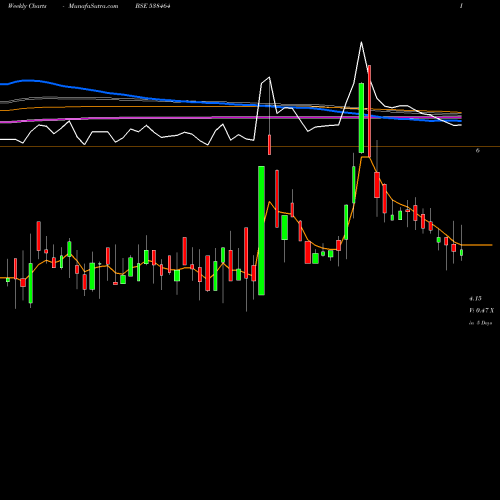Click the 'V: 0.47 X' volume text

(x=481, y=311)
